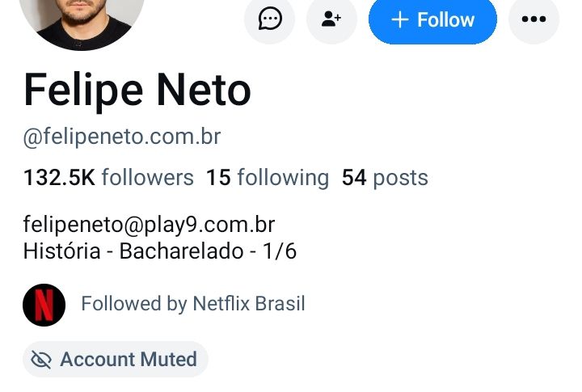Click the felipeneto@play9.com.br email address

149,225
